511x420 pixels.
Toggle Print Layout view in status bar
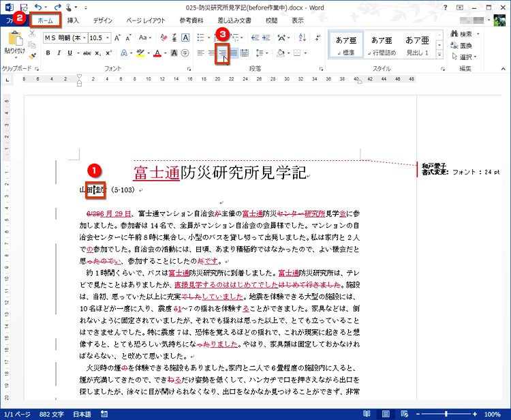point(386,414)
